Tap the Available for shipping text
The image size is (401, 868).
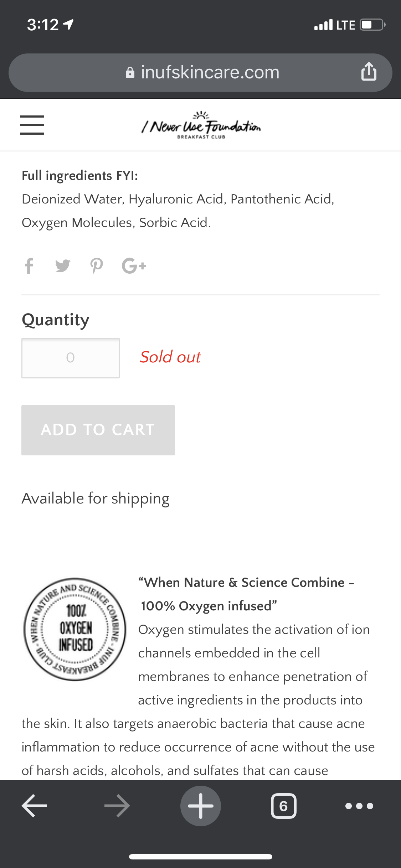point(96,498)
